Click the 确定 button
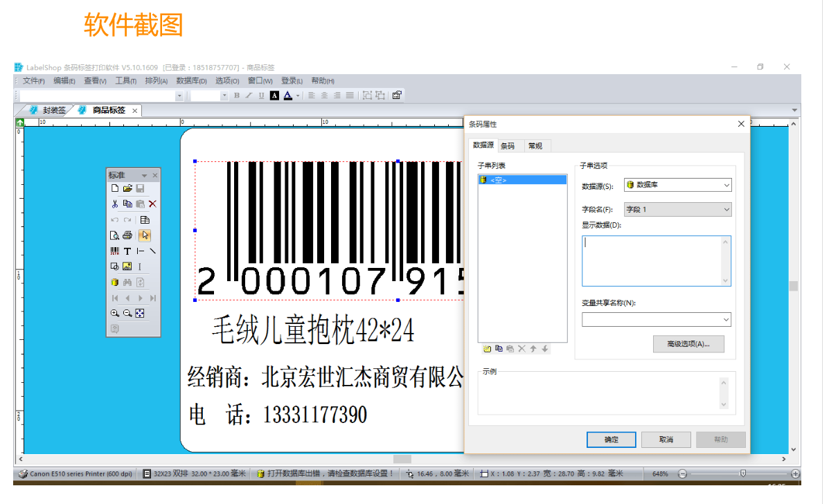This screenshot has height=504, width=829. [x=611, y=440]
